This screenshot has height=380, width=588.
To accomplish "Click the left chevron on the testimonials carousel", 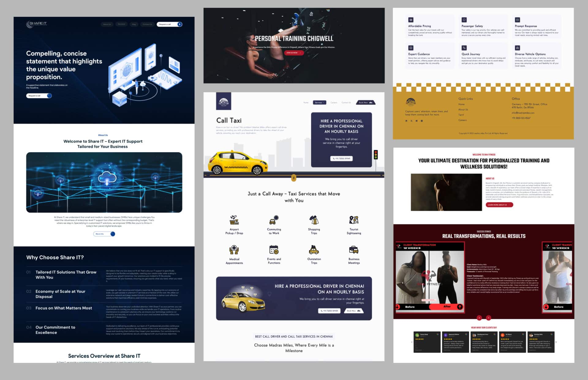I will pos(411,342).
